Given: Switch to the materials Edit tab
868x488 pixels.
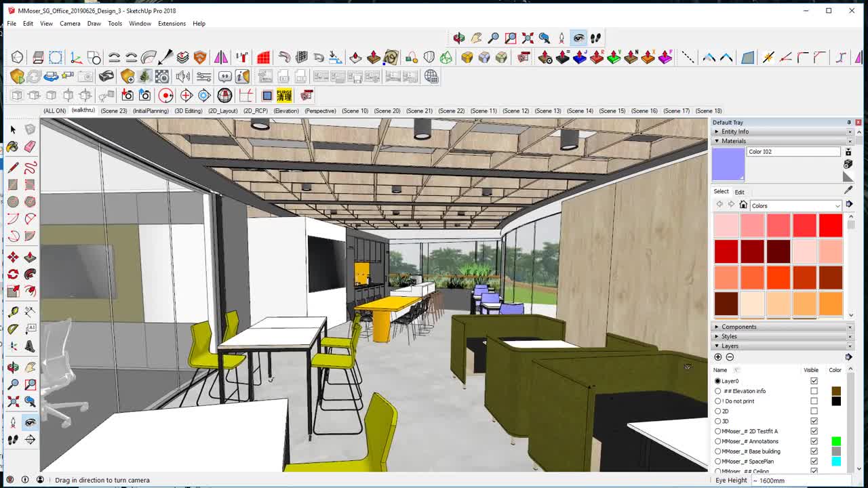Looking at the screenshot, I should (739, 192).
